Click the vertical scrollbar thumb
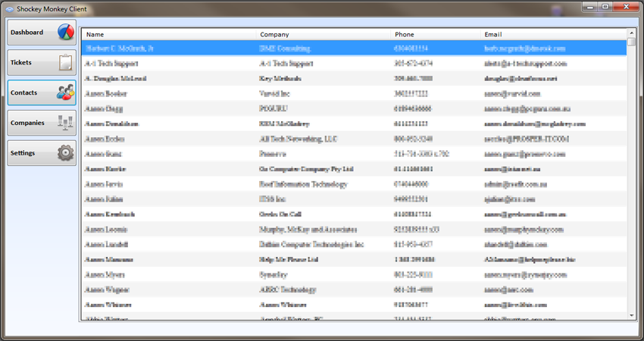This screenshot has width=644, height=341. pos(632,42)
